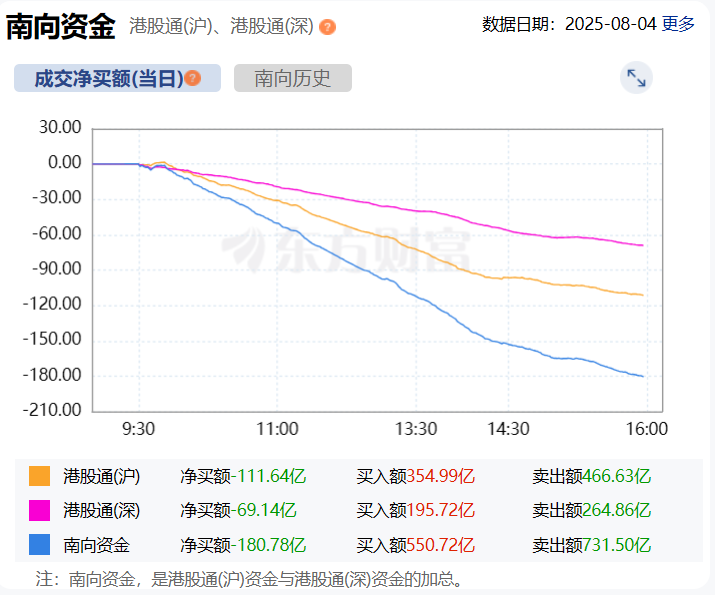Click the blue 南向资金 line endpoint
715x595 pixels.
(x=642, y=376)
